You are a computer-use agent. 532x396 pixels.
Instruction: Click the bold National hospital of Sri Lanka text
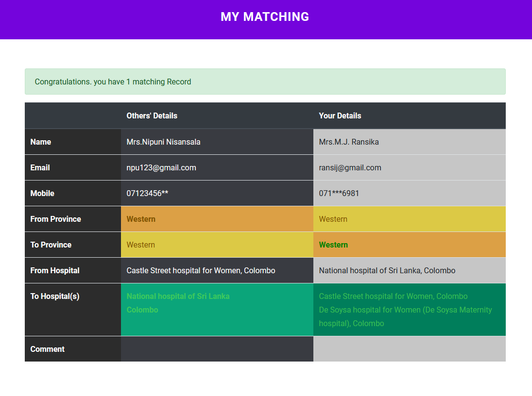pyautogui.click(x=178, y=296)
